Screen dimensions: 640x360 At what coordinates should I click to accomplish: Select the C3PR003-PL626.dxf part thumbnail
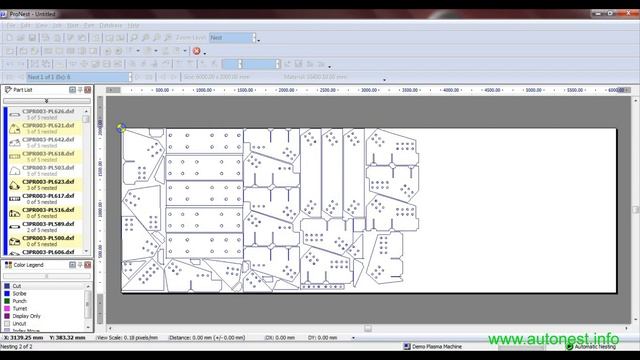coord(15,115)
